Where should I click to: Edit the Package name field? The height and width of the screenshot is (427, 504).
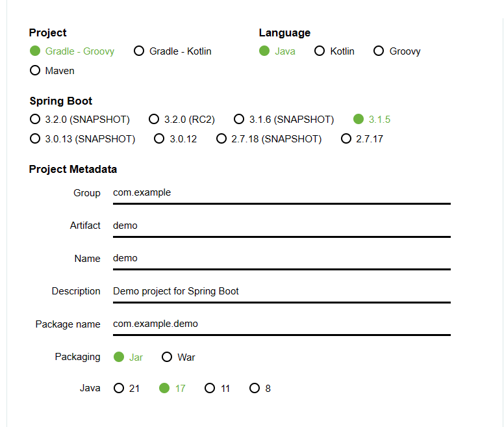coord(281,324)
